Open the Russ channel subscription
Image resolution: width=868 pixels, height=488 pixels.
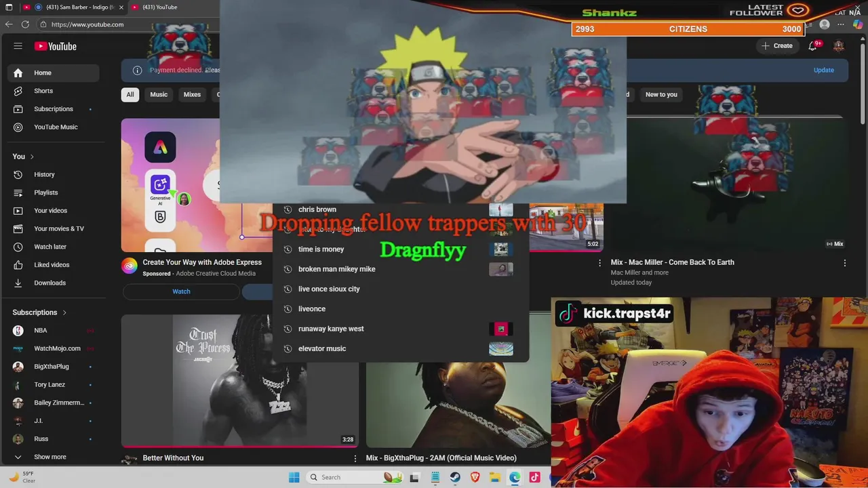click(54, 439)
